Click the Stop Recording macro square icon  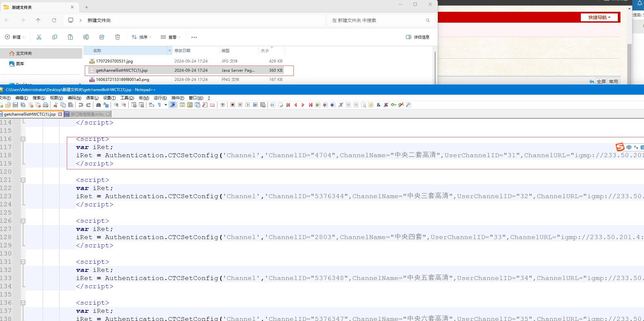(x=240, y=105)
